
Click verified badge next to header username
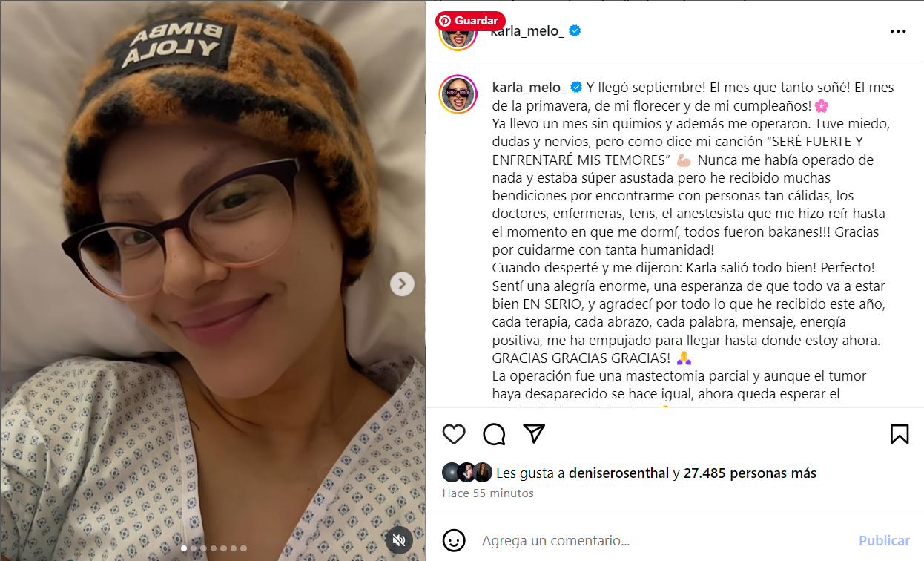(x=575, y=31)
